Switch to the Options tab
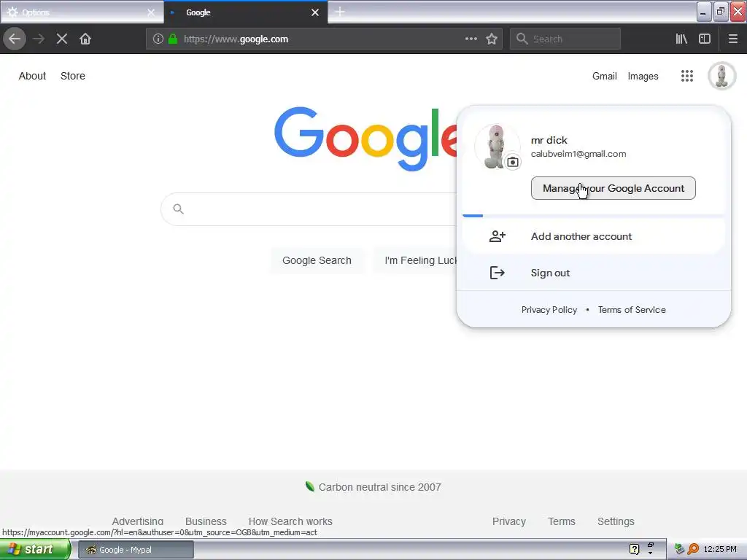The width and height of the screenshot is (747, 560). (81, 12)
